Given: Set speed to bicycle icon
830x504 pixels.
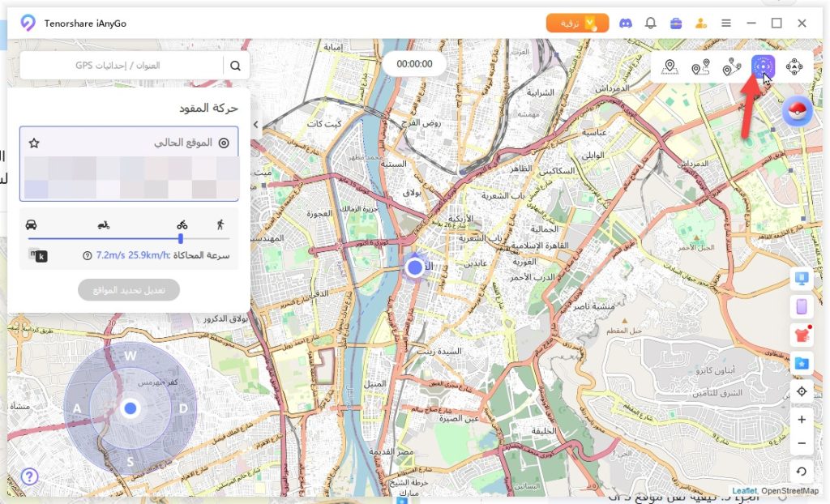Looking at the screenshot, I should (x=182, y=224).
